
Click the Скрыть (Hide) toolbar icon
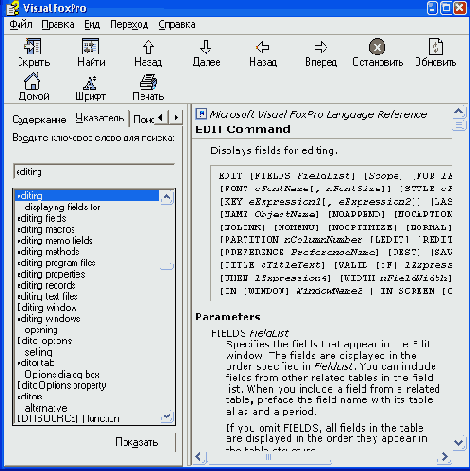click(33, 46)
